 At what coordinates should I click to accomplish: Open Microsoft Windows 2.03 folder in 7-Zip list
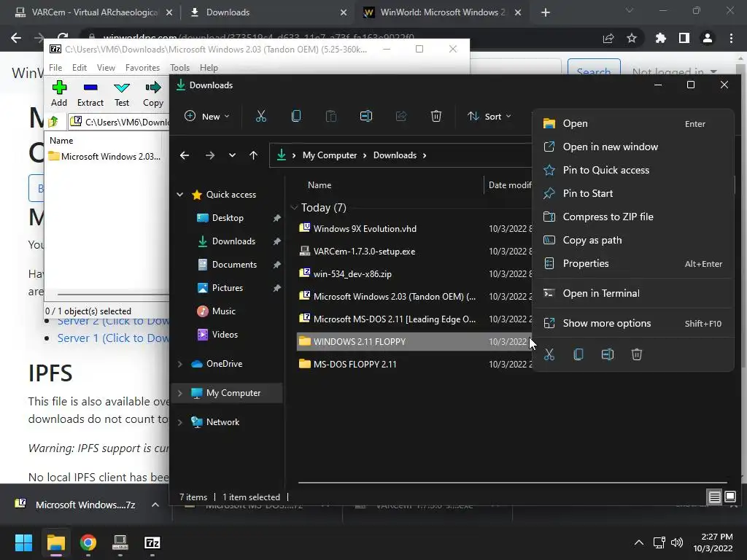pos(105,157)
